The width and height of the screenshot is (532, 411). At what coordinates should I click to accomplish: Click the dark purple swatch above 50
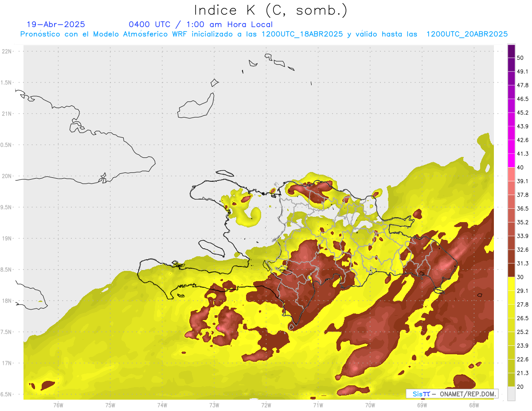coord(511,51)
